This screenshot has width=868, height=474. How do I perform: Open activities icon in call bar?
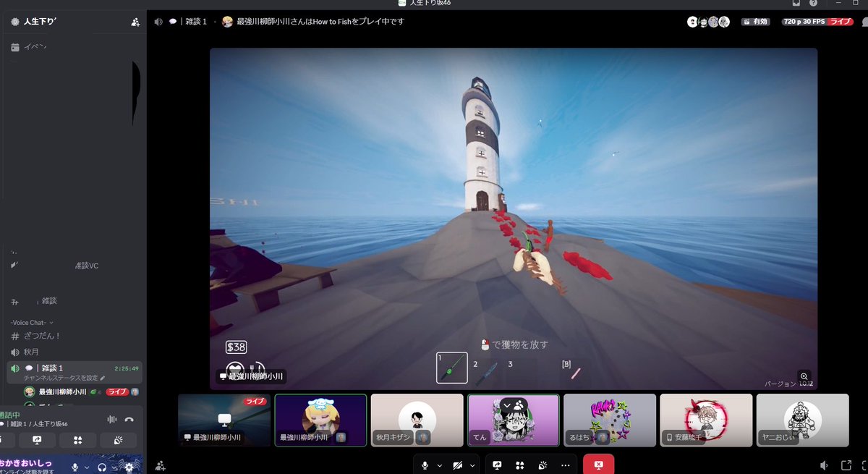click(519, 465)
